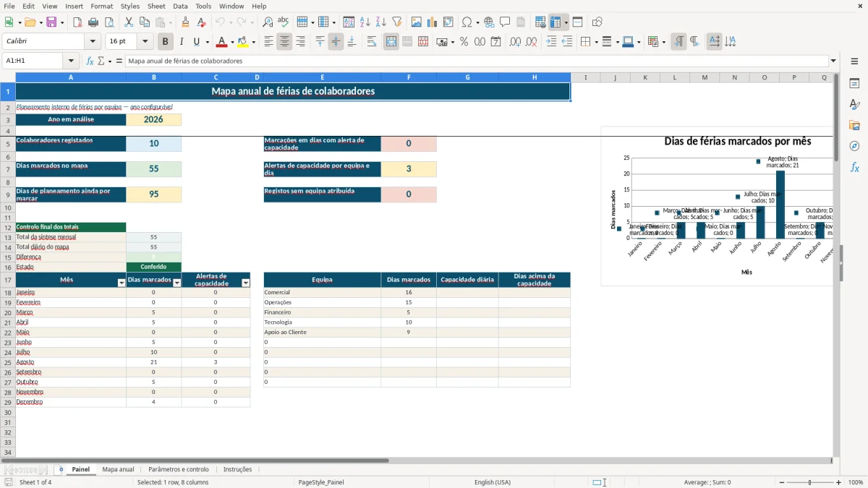Image resolution: width=868 pixels, height=488 pixels.
Task: Switch to the Parâmetros e controlo sheet tab
Action: (x=179, y=469)
